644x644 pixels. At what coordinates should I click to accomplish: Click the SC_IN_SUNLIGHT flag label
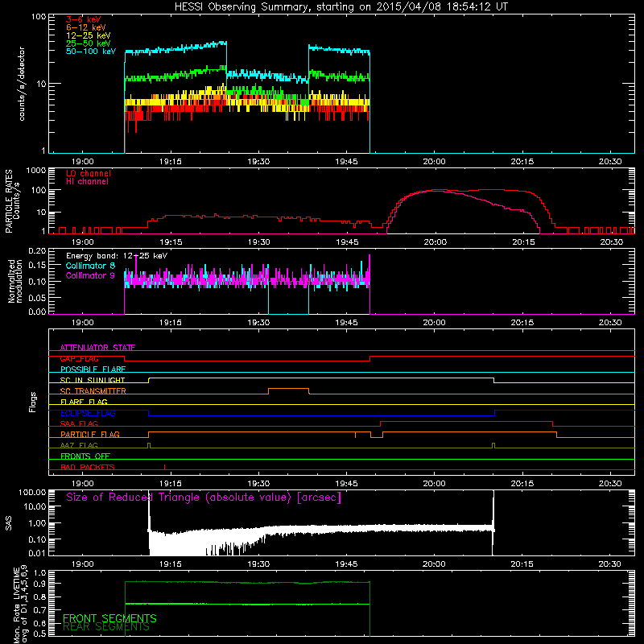point(93,380)
